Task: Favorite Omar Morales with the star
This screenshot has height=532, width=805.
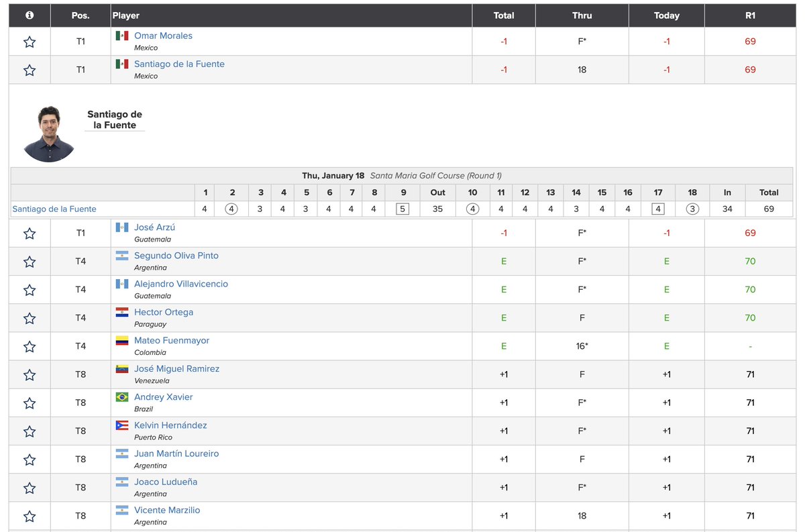Action: [x=30, y=42]
